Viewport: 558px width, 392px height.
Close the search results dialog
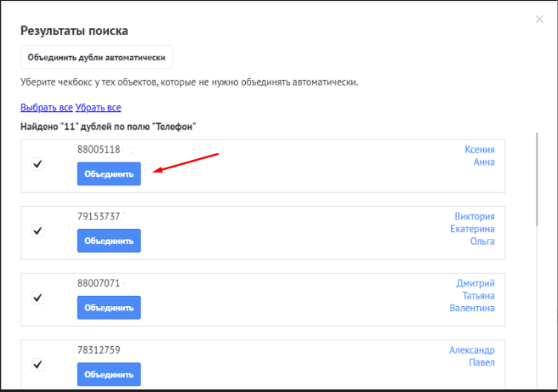coord(539,20)
